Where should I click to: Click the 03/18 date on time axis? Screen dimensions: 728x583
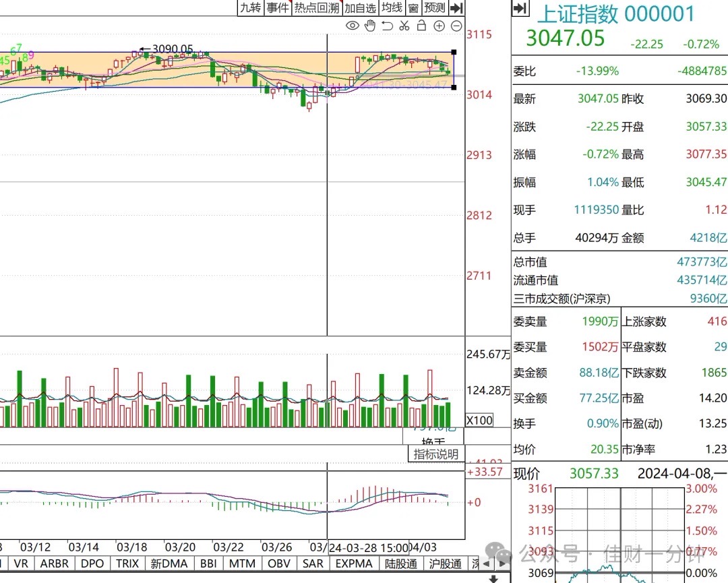(x=132, y=547)
